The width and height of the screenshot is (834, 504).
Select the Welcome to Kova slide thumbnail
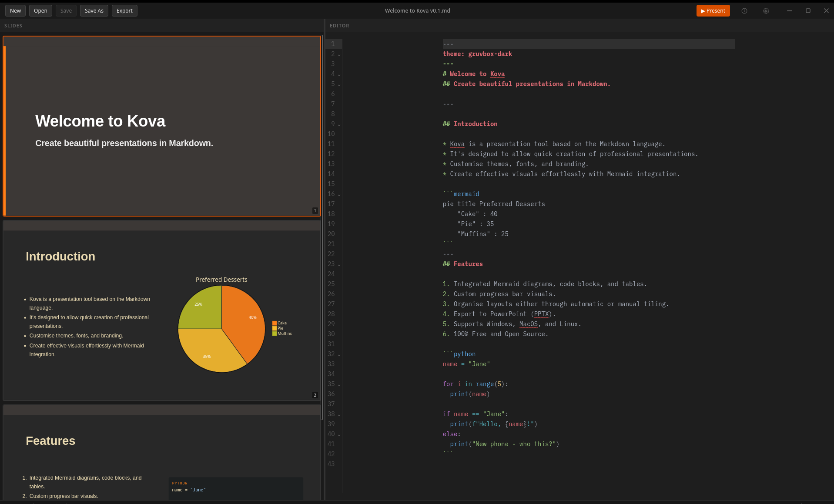(x=162, y=126)
